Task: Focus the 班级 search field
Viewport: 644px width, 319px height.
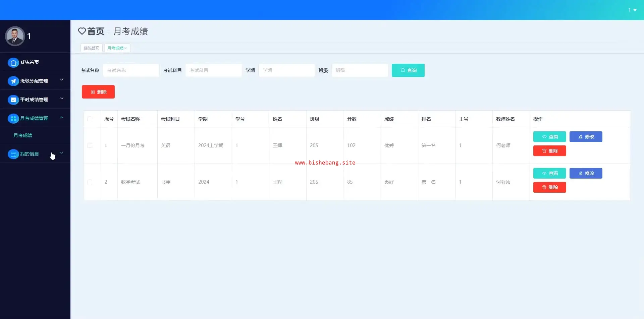Action: 360,70
